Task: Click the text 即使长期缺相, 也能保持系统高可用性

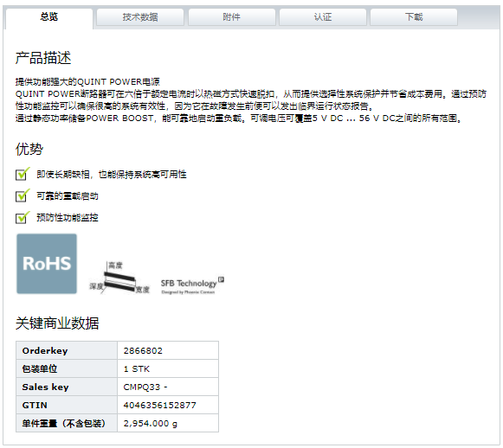Action: click(112, 175)
